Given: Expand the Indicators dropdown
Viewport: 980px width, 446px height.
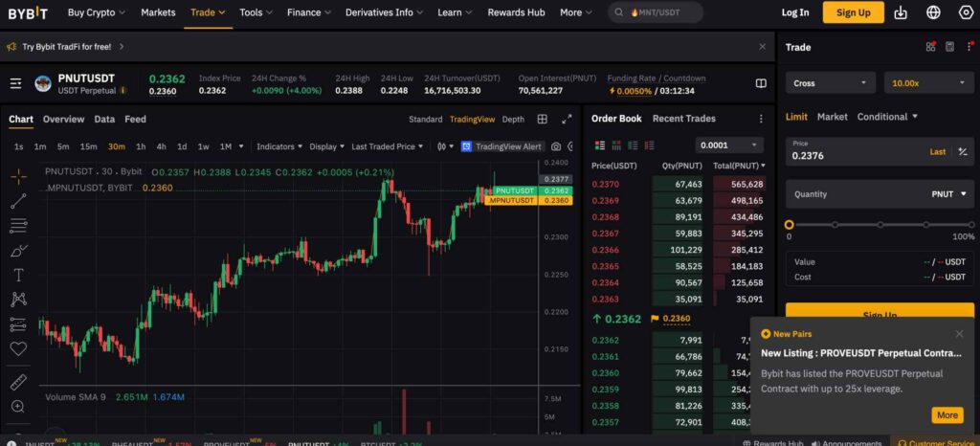Looking at the screenshot, I should coord(279,146).
